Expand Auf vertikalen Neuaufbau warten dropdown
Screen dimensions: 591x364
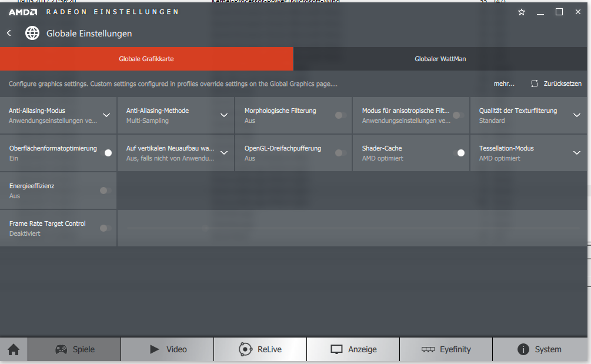click(224, 153)
